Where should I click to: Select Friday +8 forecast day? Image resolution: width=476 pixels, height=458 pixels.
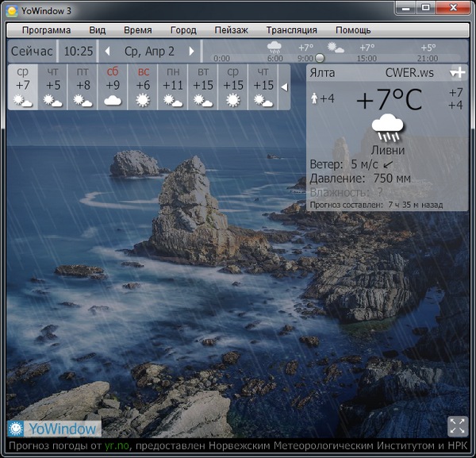[x=83, y=87]
